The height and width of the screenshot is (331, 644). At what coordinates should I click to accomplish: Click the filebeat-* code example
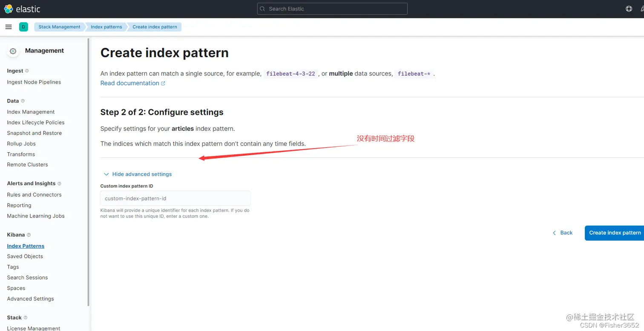point(414,74)
